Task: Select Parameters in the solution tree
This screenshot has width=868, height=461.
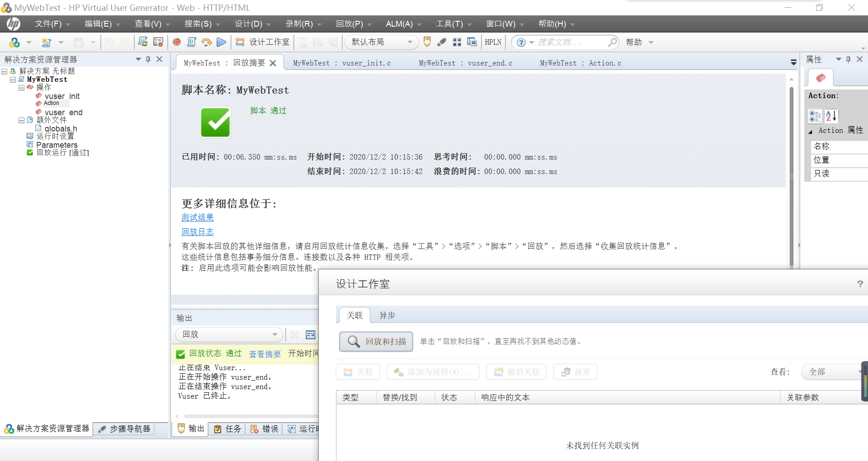Action: coord(57,145)
